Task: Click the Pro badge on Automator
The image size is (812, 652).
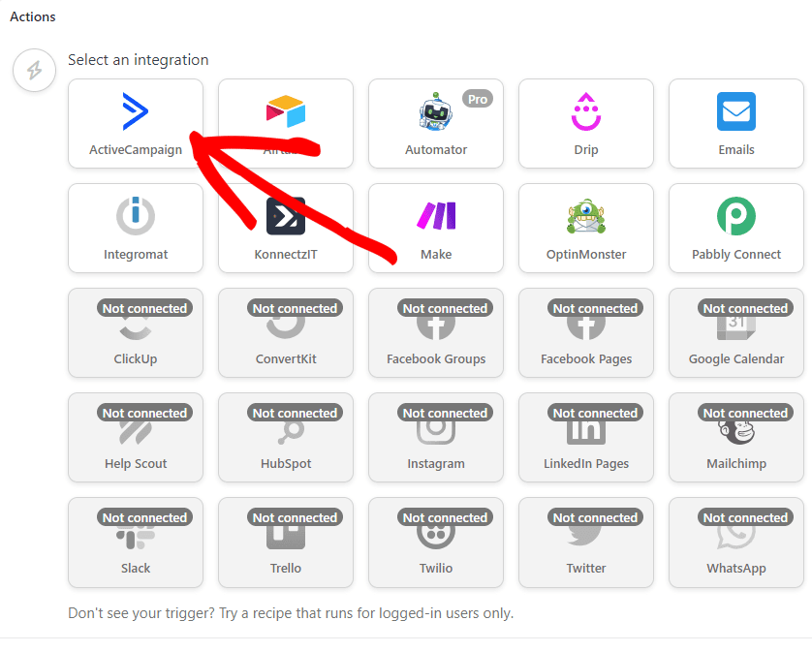Action: tap(478, 99)
